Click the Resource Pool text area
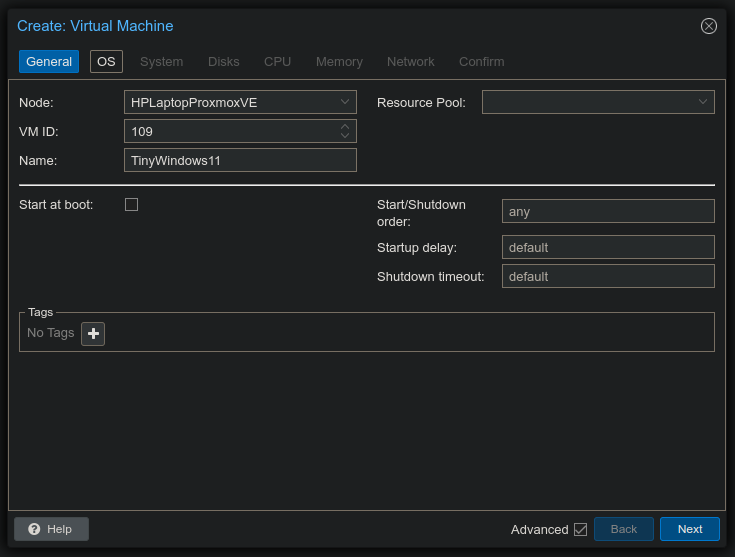The height and width of the screenshot is (557, 735). [x=586, y=102]
